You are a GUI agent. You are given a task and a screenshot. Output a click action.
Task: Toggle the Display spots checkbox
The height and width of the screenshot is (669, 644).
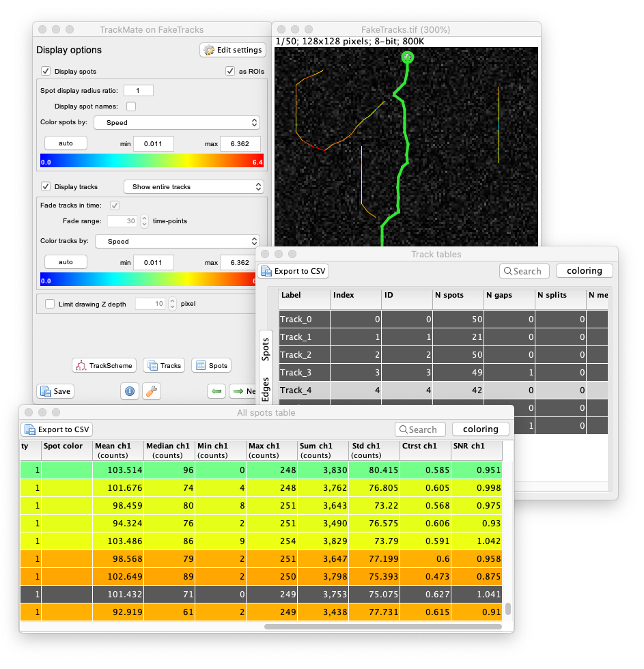pyautogui.click(x=46, y=71)
